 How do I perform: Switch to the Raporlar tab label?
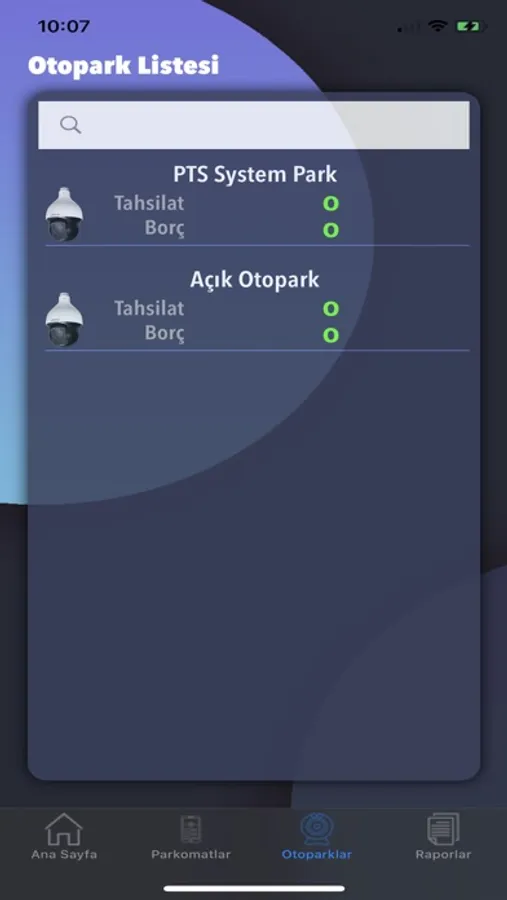click(443, 854)
